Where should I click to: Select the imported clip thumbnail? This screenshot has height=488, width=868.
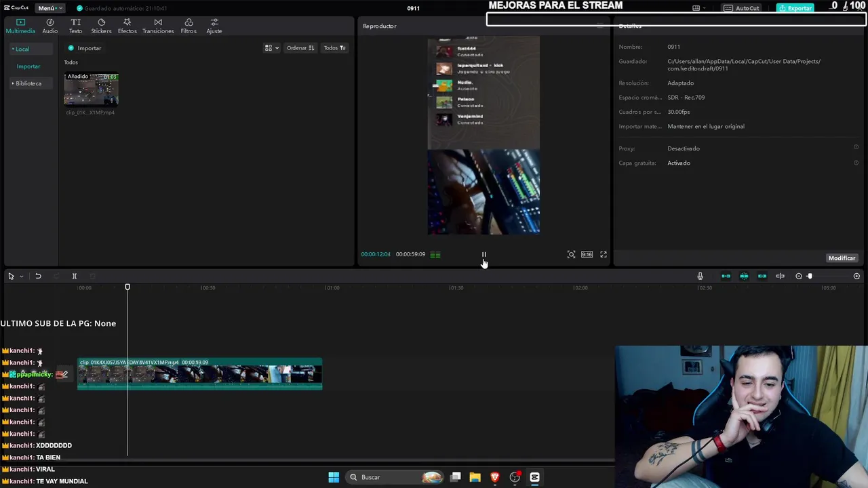point(91,89)
